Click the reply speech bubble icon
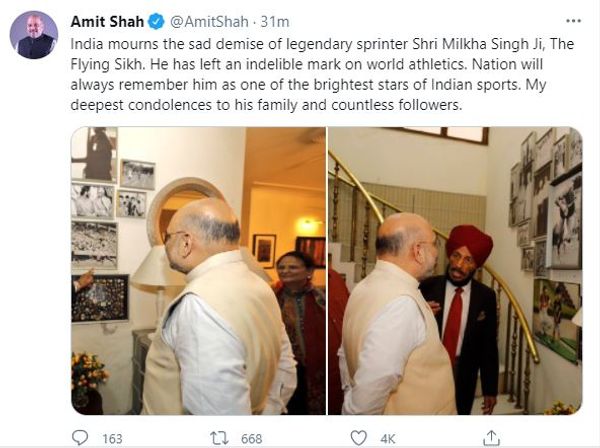 (x=80, y=438)
